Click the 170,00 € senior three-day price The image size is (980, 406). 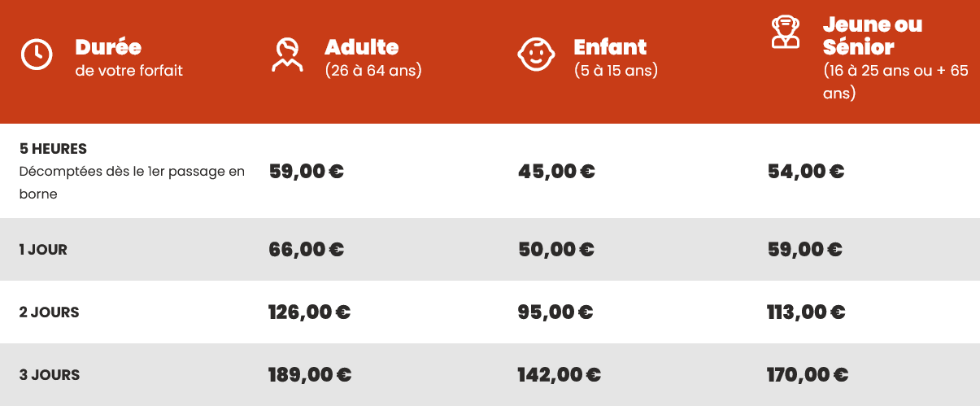pyautogui.click(x=808, y=375)
